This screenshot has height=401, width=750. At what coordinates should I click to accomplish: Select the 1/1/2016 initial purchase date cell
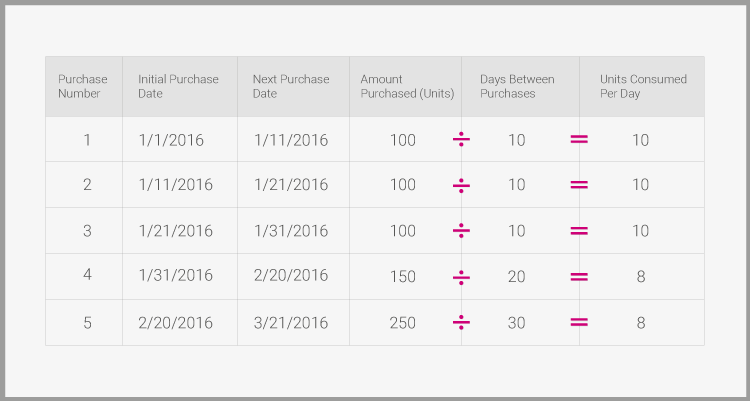pos(171,140)
